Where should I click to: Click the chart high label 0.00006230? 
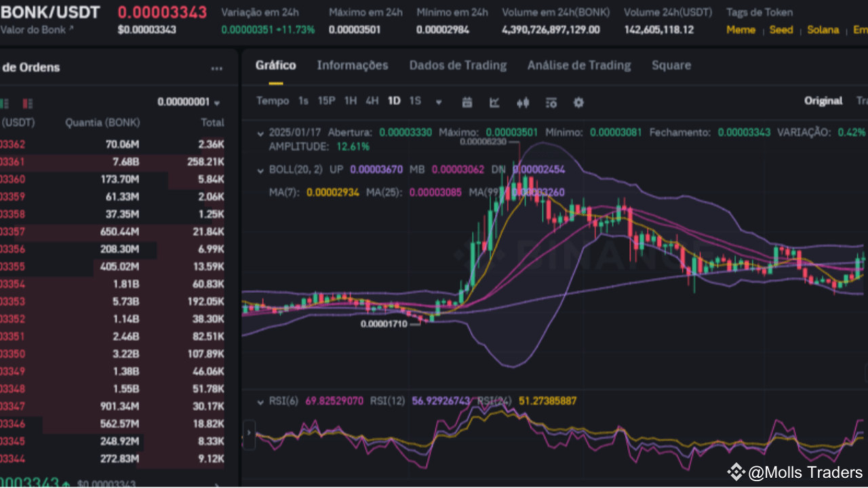(x=484, y=142)
